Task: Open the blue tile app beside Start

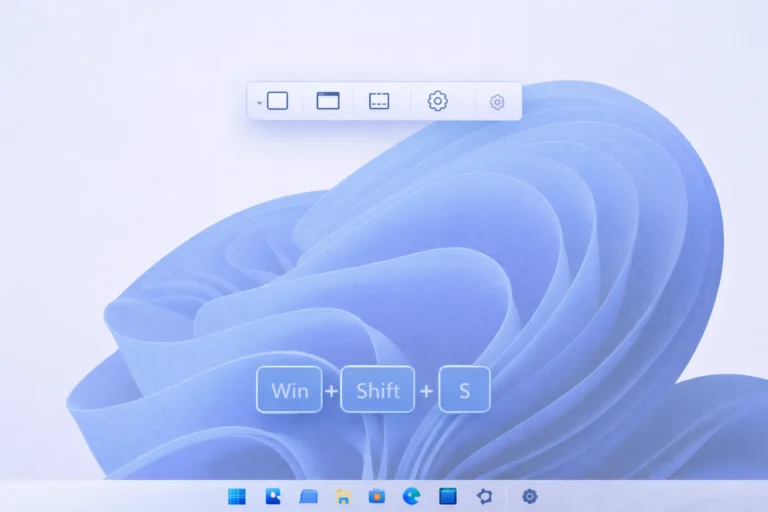Action: (x=273, y=496)
